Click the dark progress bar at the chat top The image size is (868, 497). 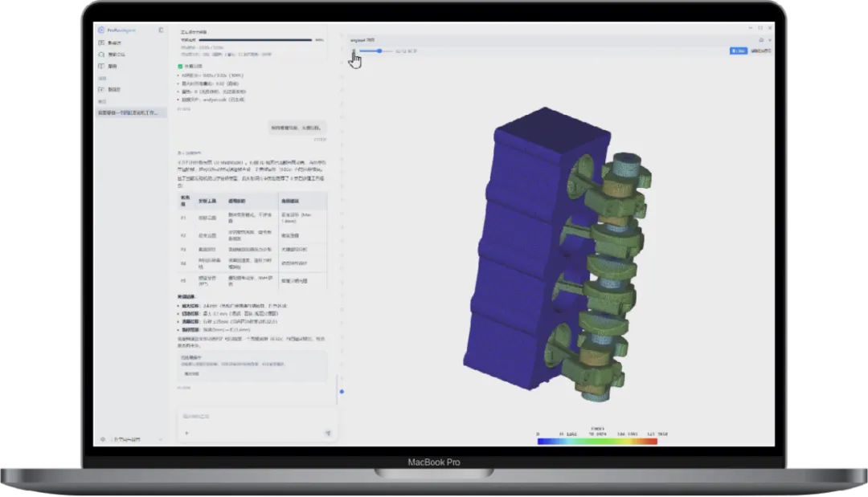tap(256, 40)
